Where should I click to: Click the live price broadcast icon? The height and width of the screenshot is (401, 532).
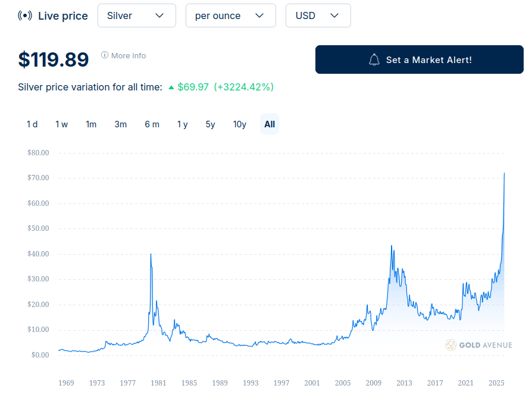coord(25,15)
